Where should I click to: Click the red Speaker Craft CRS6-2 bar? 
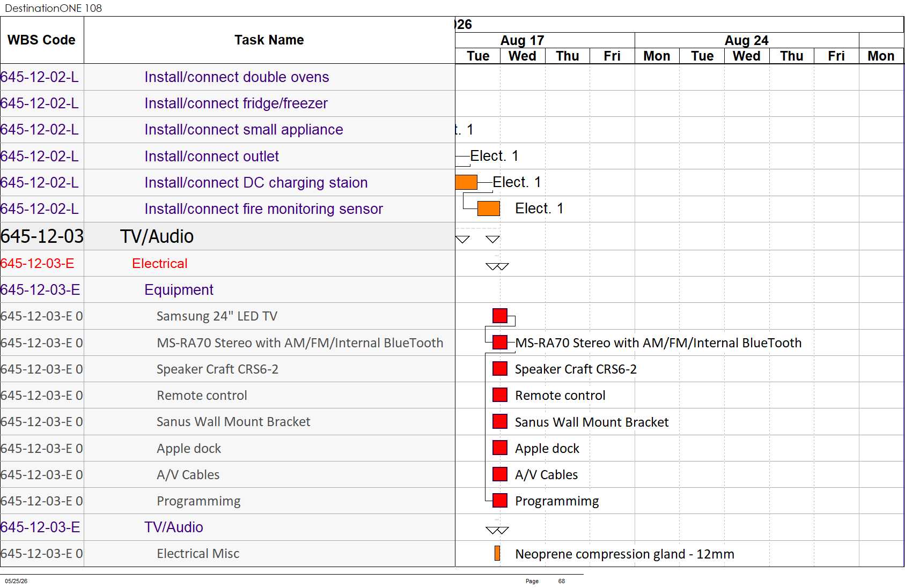click(x=499, y=368)
